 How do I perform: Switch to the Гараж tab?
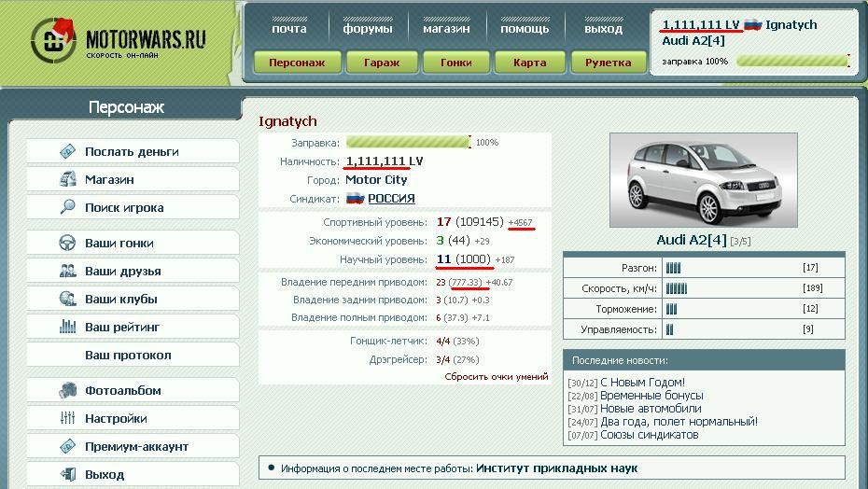tap(382, 62)
